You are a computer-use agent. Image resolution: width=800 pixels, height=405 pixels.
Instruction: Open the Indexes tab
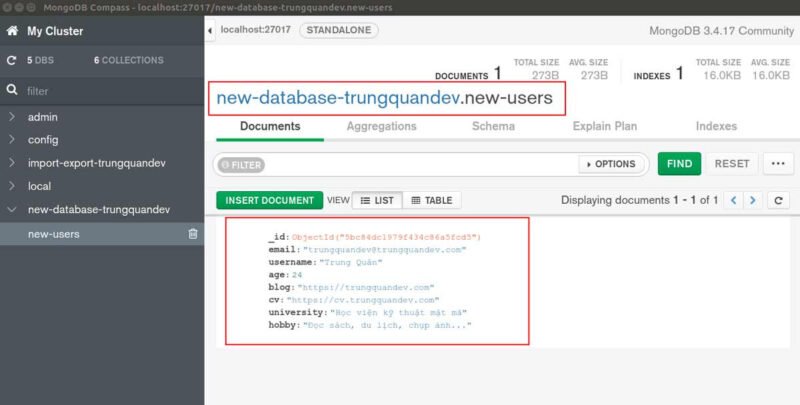point(716,126)
